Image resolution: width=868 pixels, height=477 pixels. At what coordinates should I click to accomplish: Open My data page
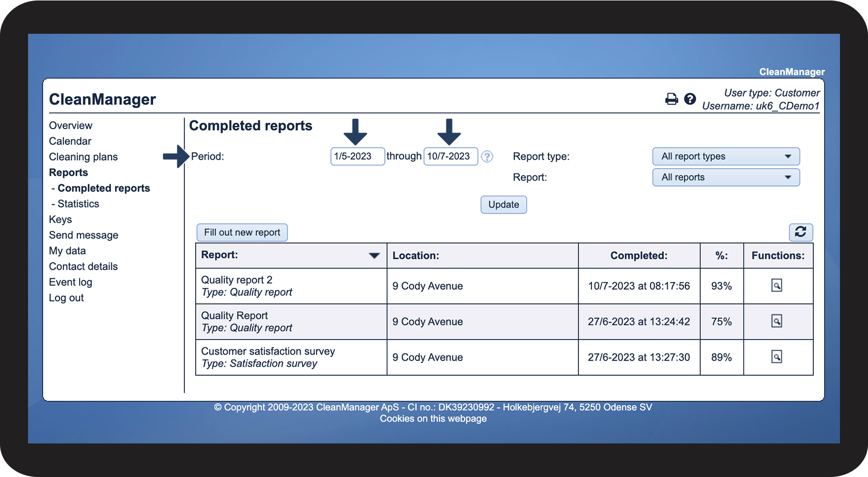point(67,251)
